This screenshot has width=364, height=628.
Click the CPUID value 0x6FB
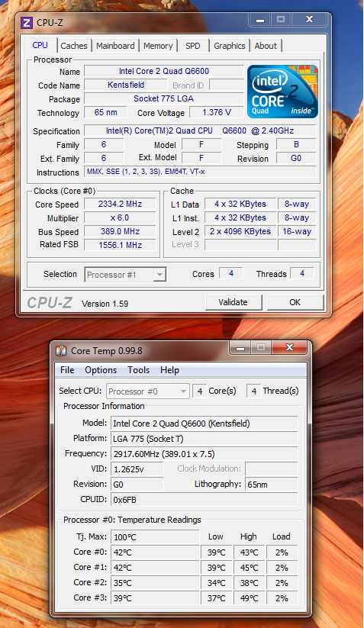click(205, 500)
